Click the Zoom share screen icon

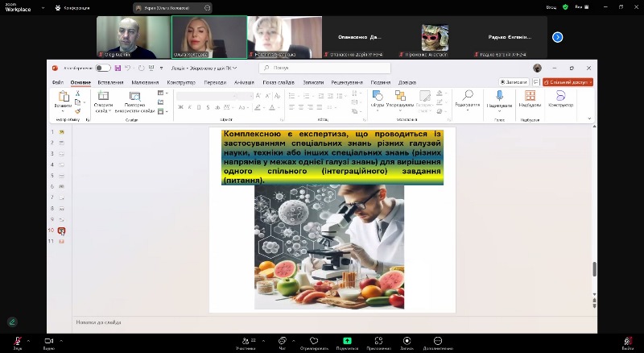[347, 341]
